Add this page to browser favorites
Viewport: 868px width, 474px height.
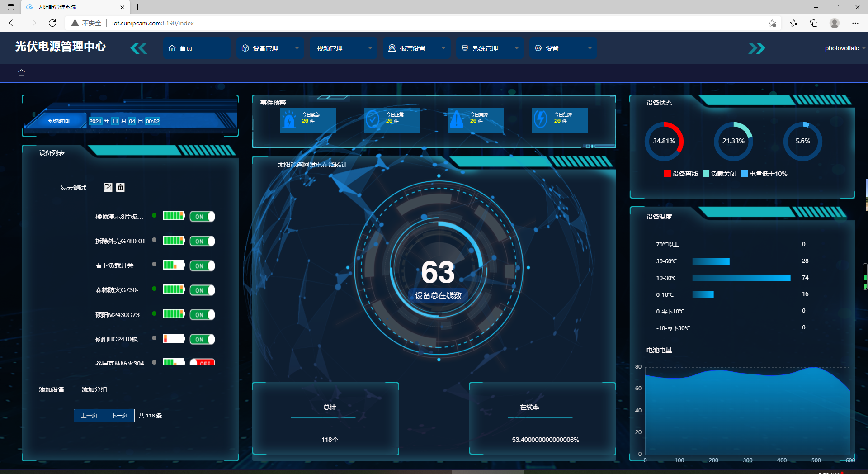(x=772, y=23)
